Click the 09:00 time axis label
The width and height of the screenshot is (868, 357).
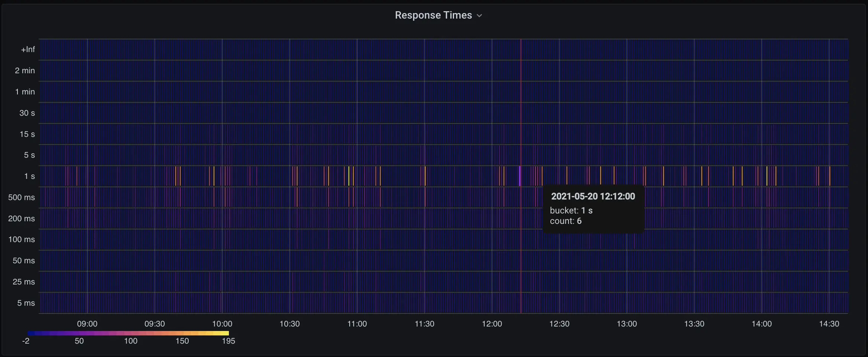pos(87,324)
